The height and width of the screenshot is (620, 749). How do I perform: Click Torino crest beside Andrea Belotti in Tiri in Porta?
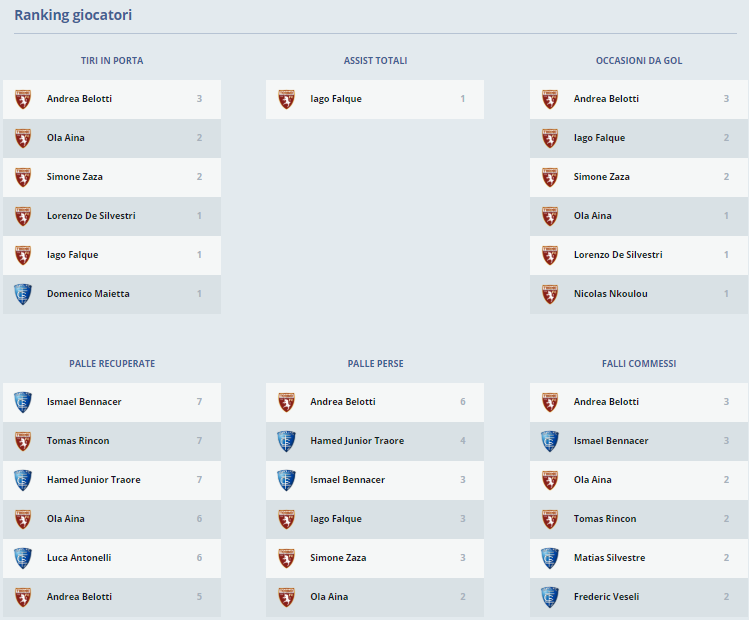click(23, 99)
